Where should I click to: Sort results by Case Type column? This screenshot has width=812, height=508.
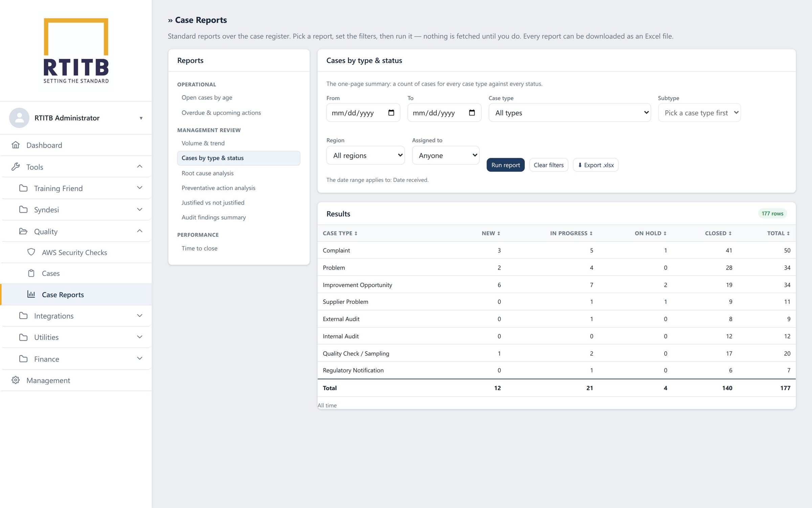[340, 233]
